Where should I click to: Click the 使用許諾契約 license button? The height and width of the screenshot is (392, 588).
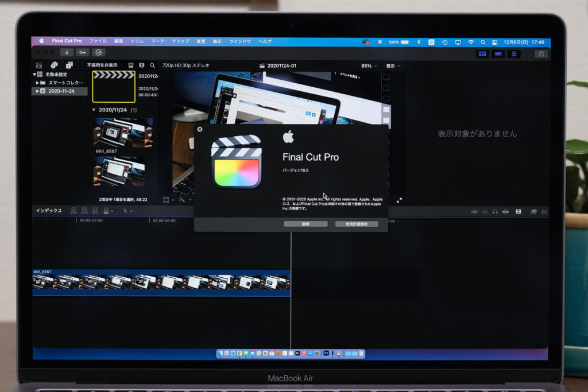pos(357,224)
